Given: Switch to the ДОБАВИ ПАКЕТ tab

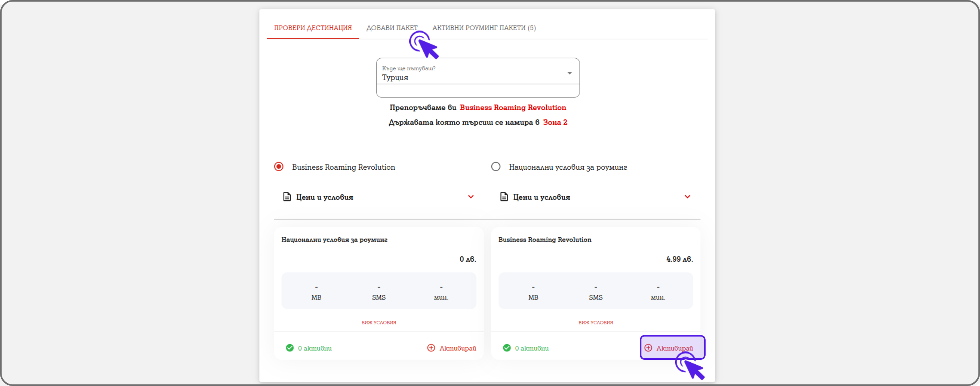Looking at the screenshot, I should point(392,28).
